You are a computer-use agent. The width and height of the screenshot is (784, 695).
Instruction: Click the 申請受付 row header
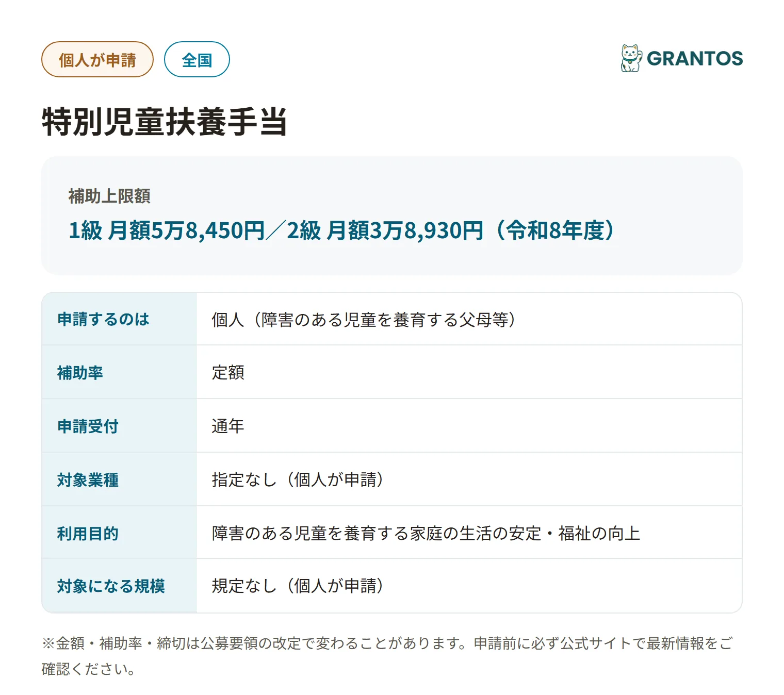pyautogui.click(x=119, y=426)
